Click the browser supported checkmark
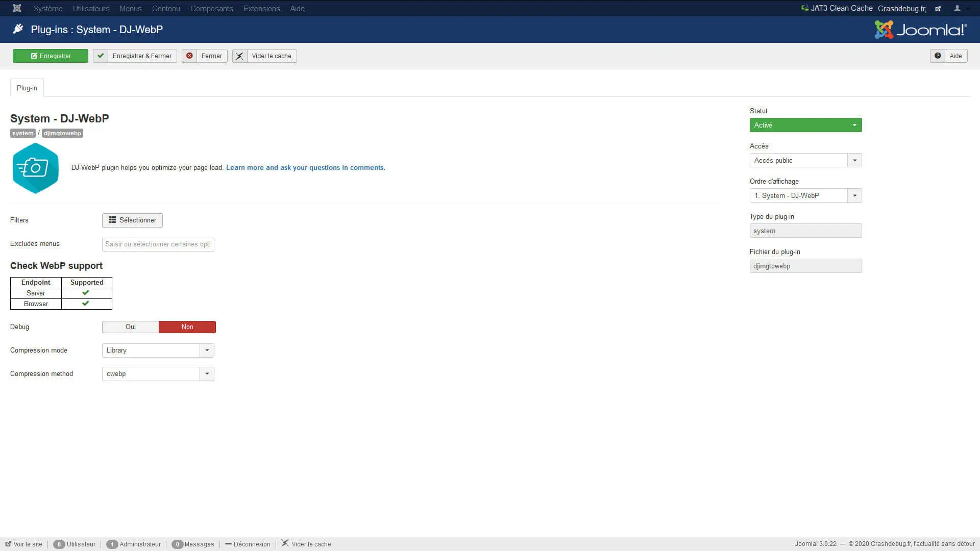The width and height of the screenshot is (980, 551). click(x=86, y=304)
